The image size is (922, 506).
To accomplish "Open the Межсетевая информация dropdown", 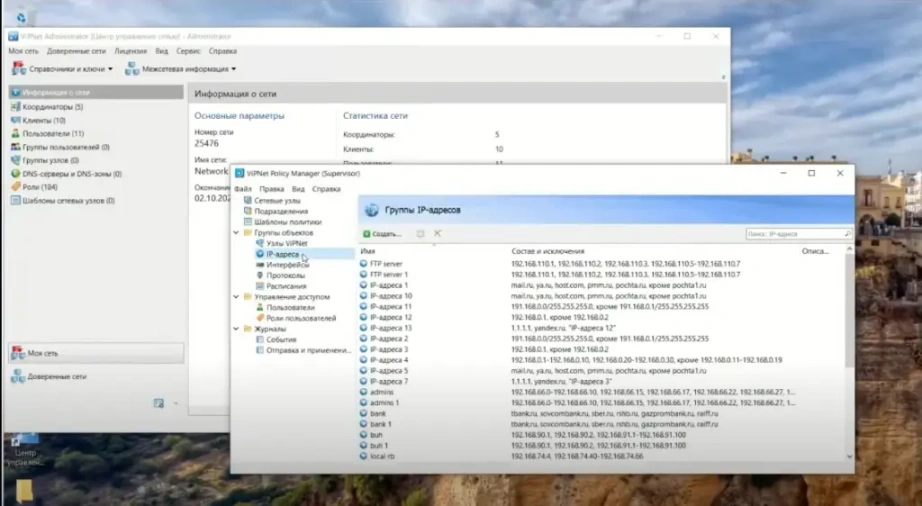I will pyautogui.click(x=181, y=69).
